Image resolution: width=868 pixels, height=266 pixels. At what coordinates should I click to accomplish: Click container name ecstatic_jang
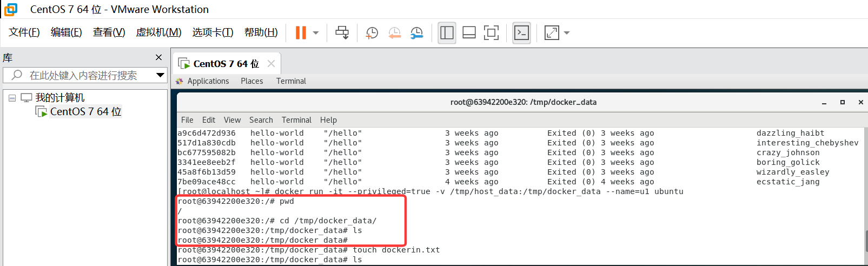coord(788,182)
